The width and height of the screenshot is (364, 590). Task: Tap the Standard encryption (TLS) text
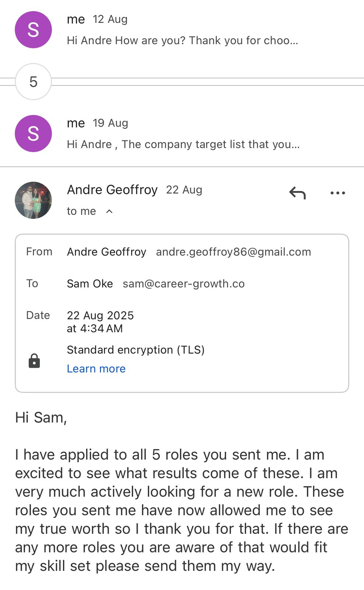136,350
